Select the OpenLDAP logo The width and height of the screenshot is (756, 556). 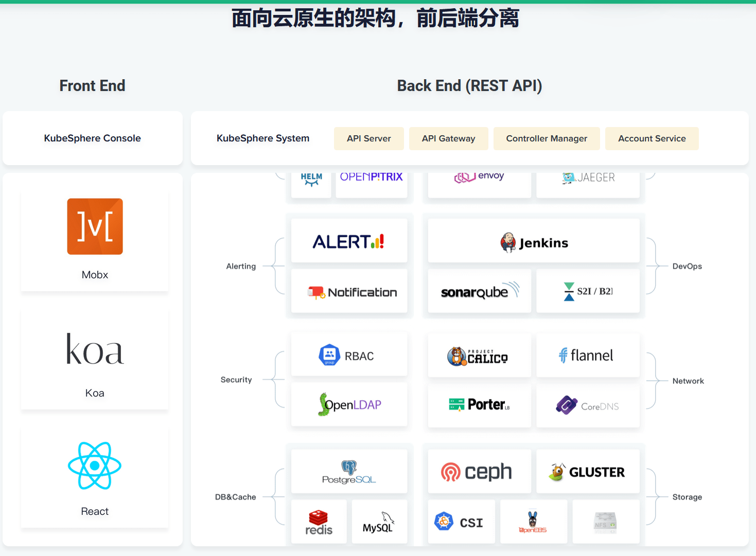click(x=349, y=404)
